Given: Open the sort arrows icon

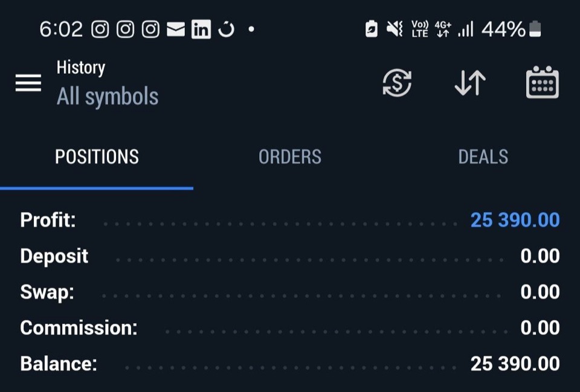Looking at the screenshot, I should (x=470, y=83).
